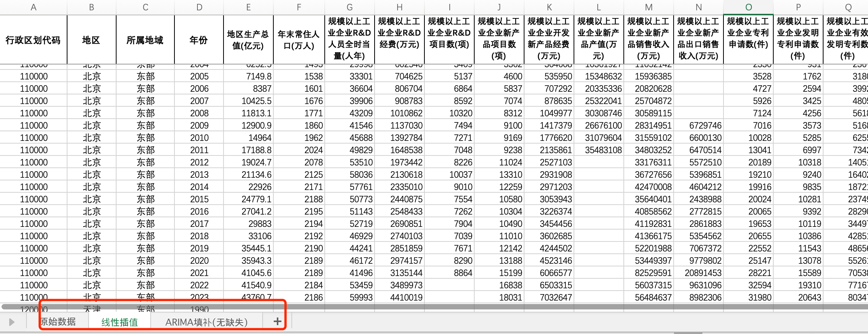Select column A header
The height and width of the screenshot is (334, 868).
(33, 7)
